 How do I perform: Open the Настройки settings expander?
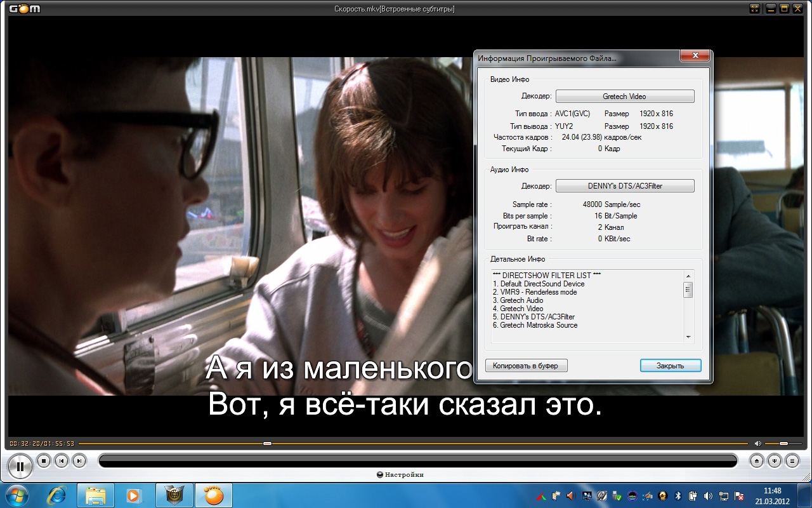[400, 475]
